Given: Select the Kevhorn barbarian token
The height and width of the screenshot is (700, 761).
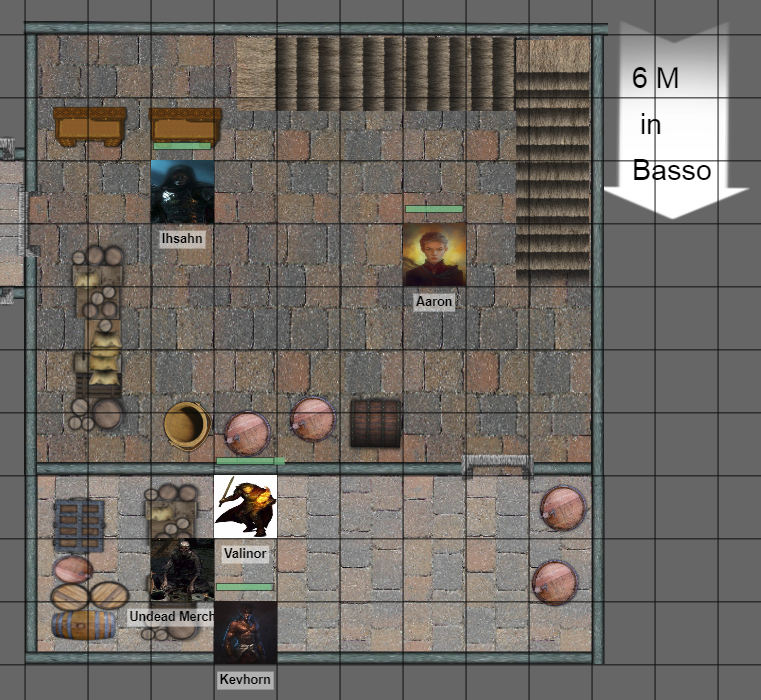Looking at the screenshot, I should [x=246, y=633].
